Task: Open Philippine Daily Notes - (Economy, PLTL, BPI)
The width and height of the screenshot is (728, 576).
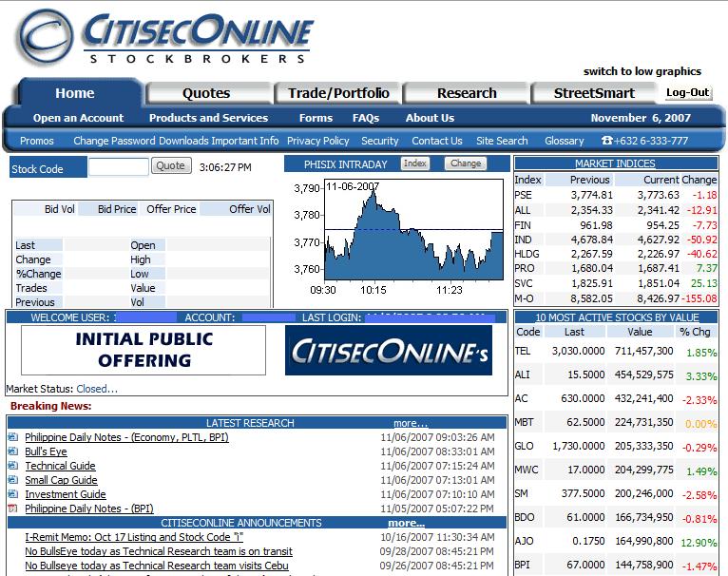Action: click(x=126, y=437)
